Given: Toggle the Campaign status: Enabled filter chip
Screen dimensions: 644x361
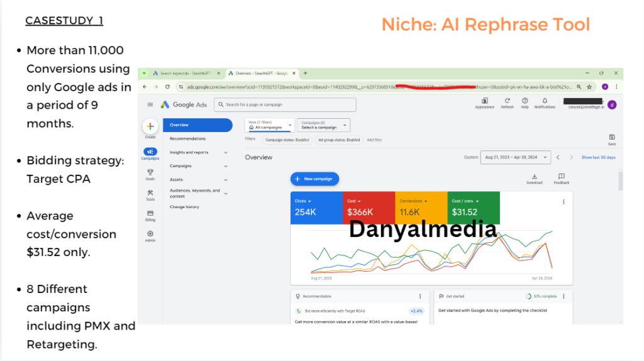Looking at the screenshot, I should point(287,140).
